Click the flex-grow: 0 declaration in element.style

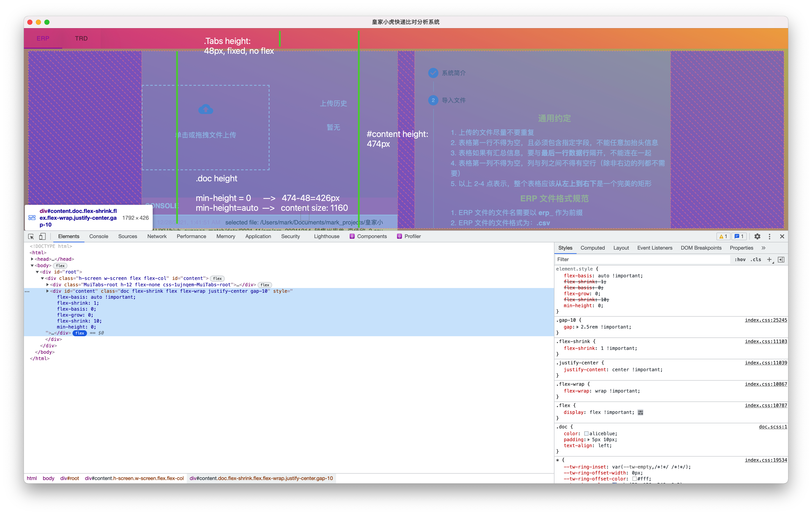tap(582, 294)
